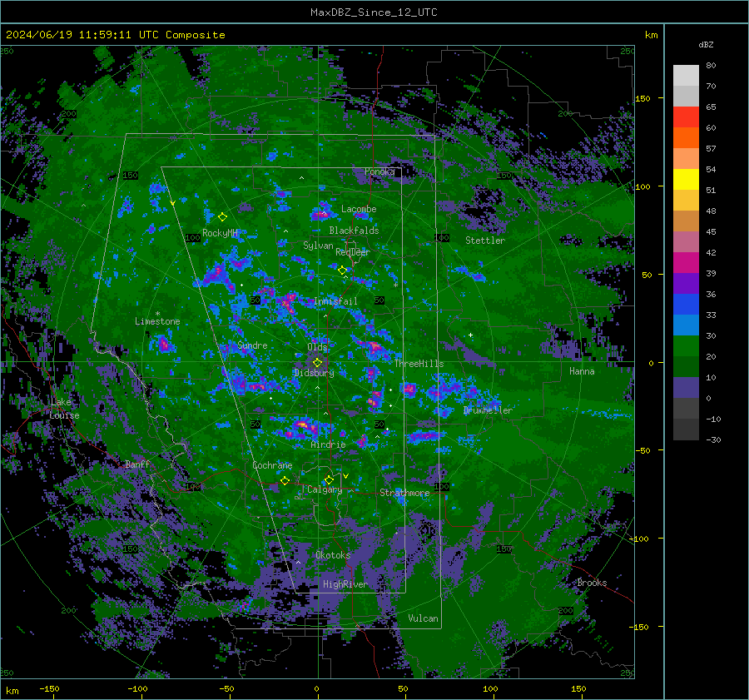Click the 2024/06/19 11:59:11 UTC Composite timestamp
Image resolution: width=749 pixels, height=700 pixels.
coord(115,35)
